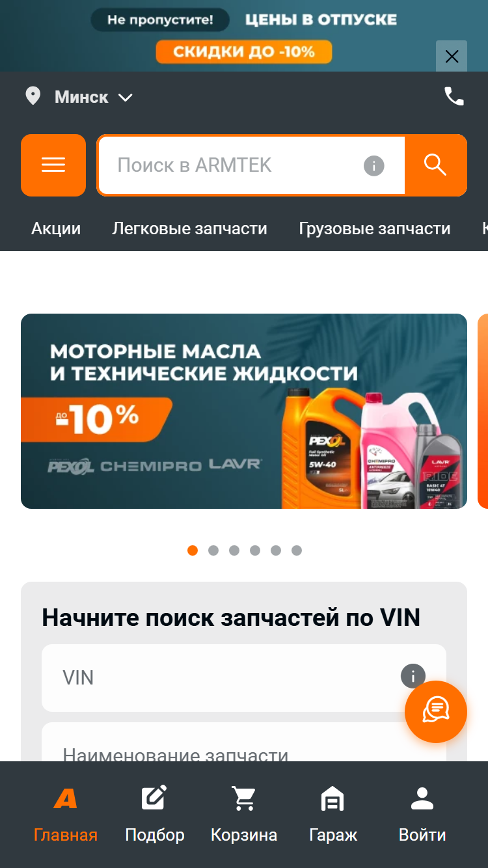Close the top promo banner
This screenshot has height=868, width=488.
pyautogui.click(x=452, y=57)
